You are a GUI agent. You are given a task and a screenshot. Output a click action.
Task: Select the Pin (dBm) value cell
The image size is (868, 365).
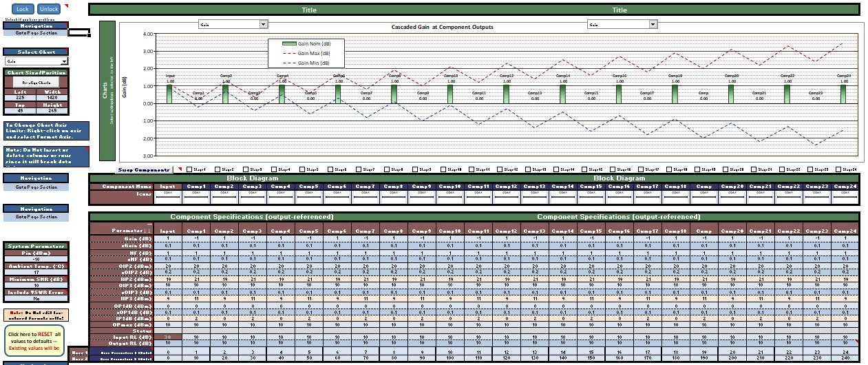35,259
